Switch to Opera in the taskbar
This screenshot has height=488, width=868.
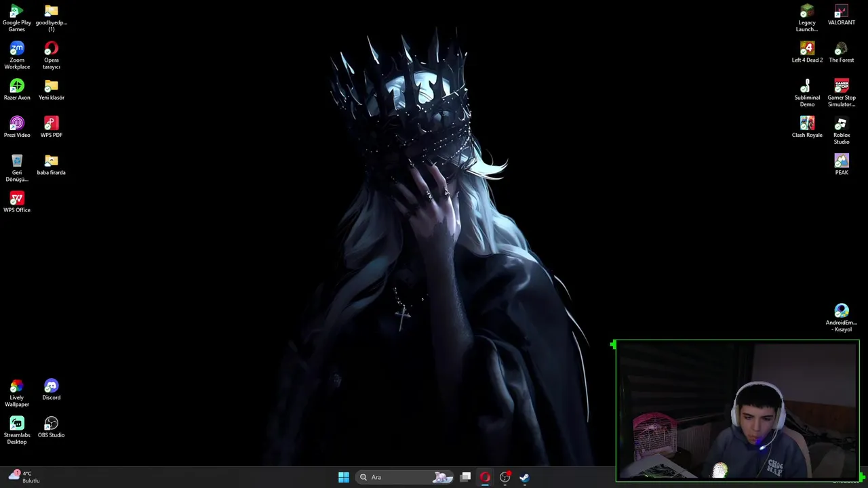(x=486, y=477)
